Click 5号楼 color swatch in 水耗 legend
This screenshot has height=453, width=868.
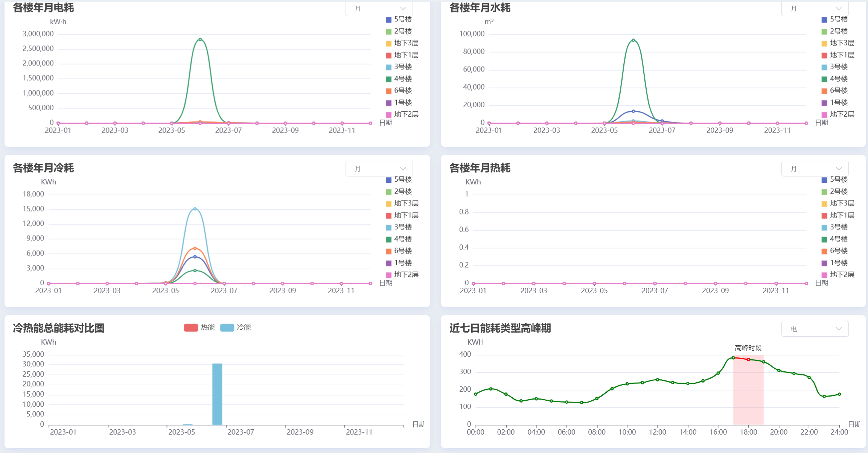(x=824, y=20)
